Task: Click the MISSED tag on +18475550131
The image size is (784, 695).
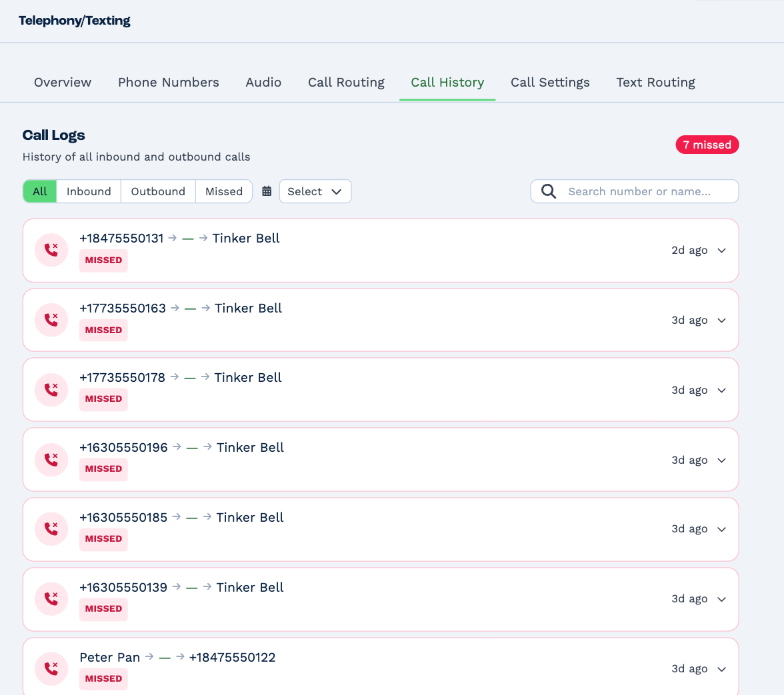Action: pyautogui.click(x=103, y=261)
